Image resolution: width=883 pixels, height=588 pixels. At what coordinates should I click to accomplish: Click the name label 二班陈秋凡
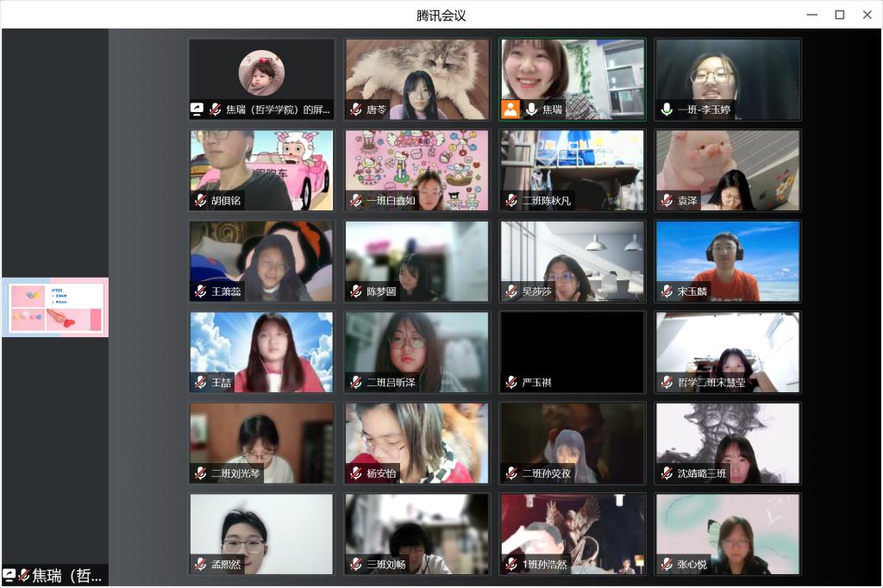(x=547, y=201)
